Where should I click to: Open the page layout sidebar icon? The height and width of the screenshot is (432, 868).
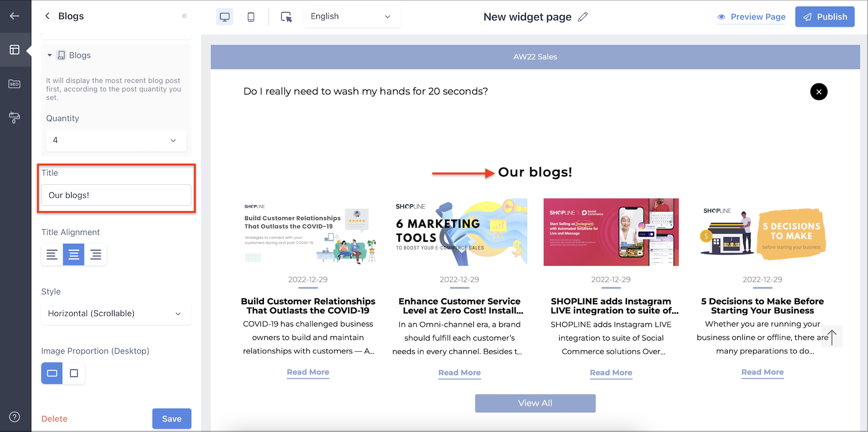tap(15, 49)
